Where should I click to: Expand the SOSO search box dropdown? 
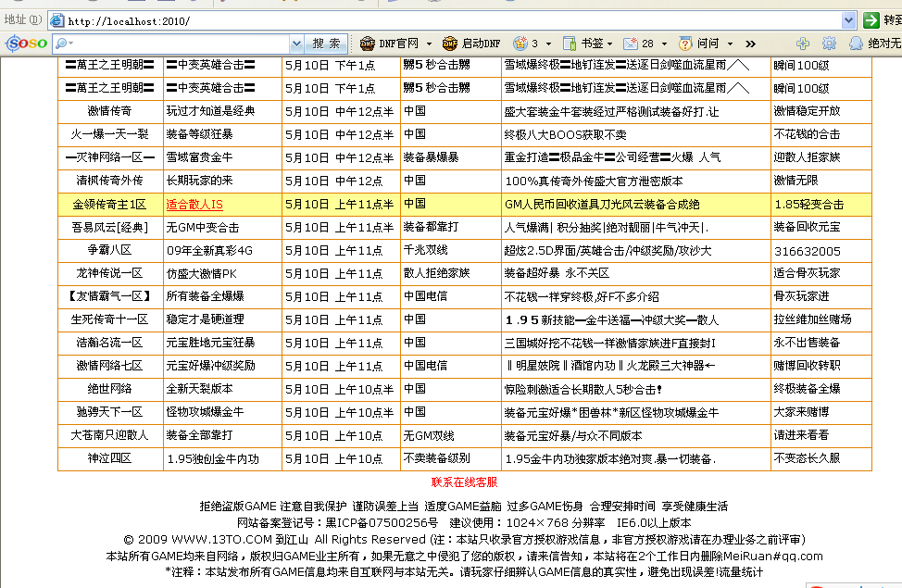296,44
